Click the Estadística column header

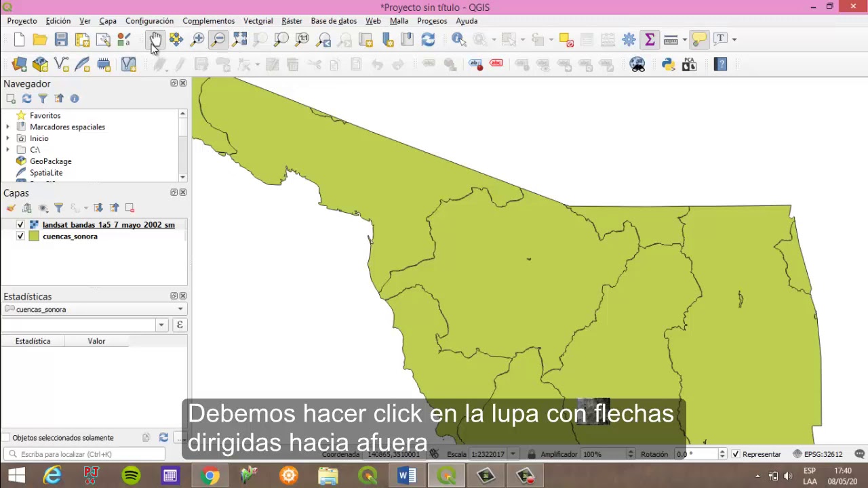tap(33, 342)
